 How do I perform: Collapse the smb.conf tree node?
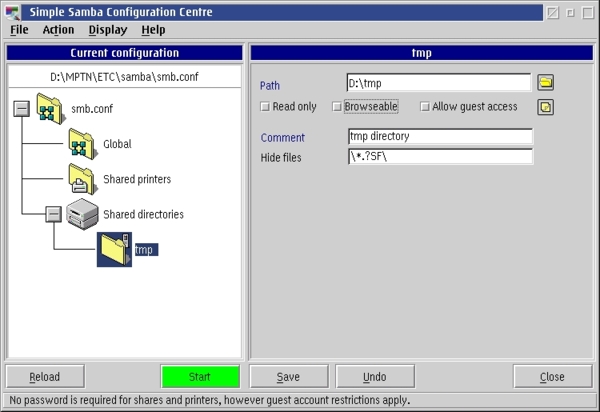pos(22,109)
